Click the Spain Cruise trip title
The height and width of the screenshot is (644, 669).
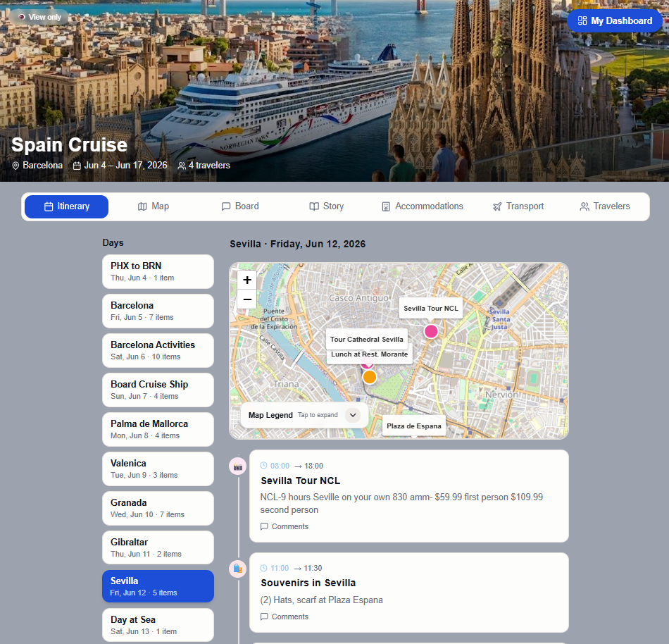tap(69, 144)
